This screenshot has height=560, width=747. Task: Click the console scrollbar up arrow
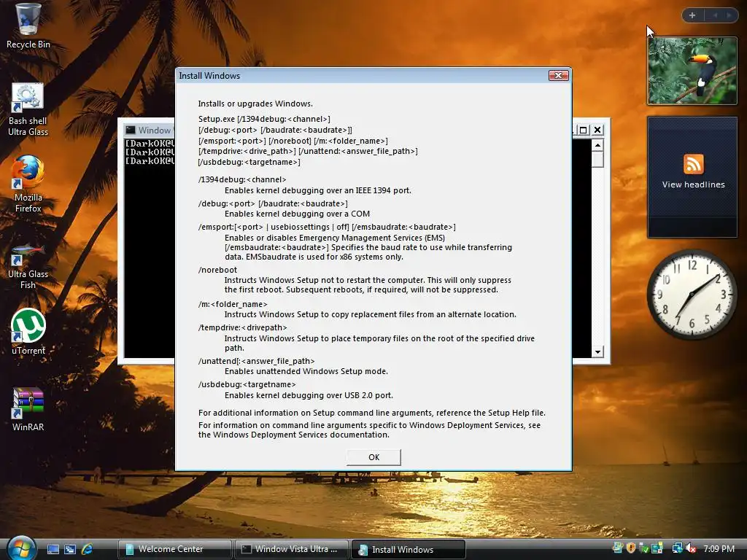(597, 144)
